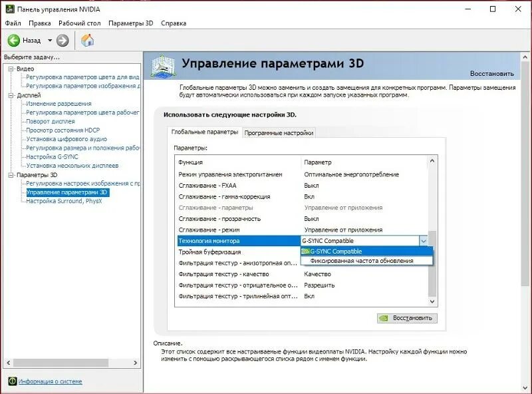Click the Восстановить link in the header
The width and height of the screenshot is (532, 394).
click(491, 73)
